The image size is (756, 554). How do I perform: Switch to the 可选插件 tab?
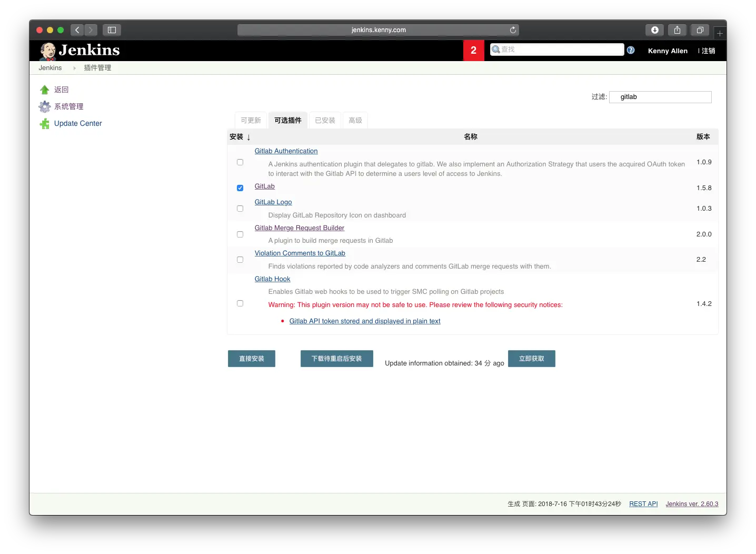pos(288,121)
